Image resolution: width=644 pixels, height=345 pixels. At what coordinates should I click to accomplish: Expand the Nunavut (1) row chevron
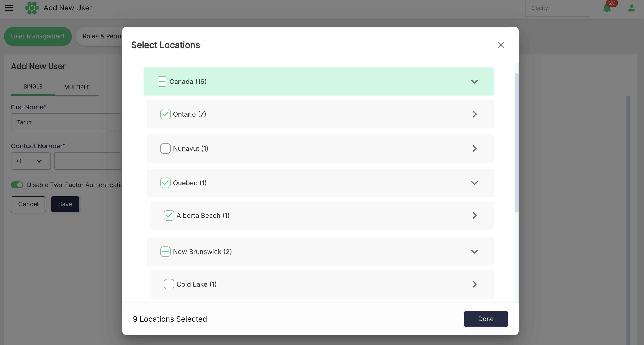[x=474, y=149]
